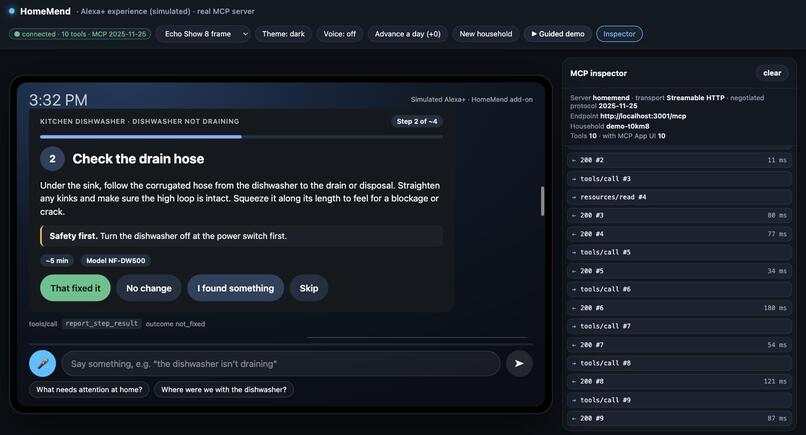Screen dimensions: 806x435
Task: Click the step number 2 badge
Action: (52, 159)
